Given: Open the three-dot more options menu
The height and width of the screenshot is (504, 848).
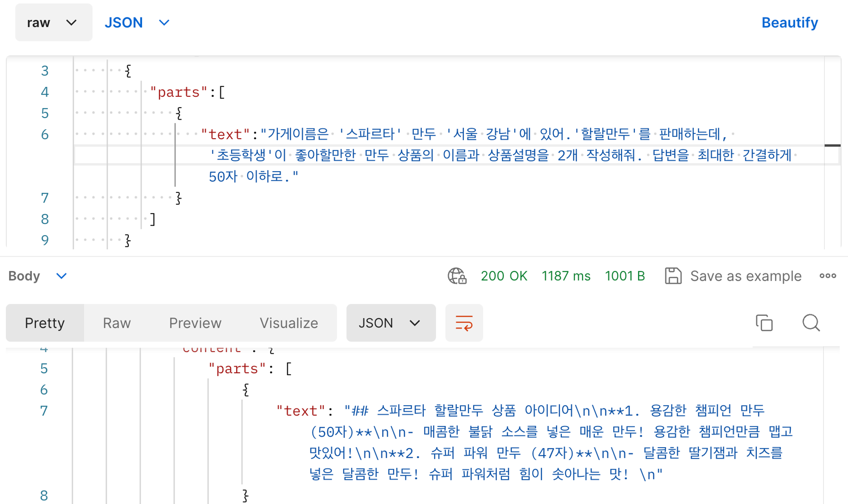Looking at the screenshot, I should 828,276.
